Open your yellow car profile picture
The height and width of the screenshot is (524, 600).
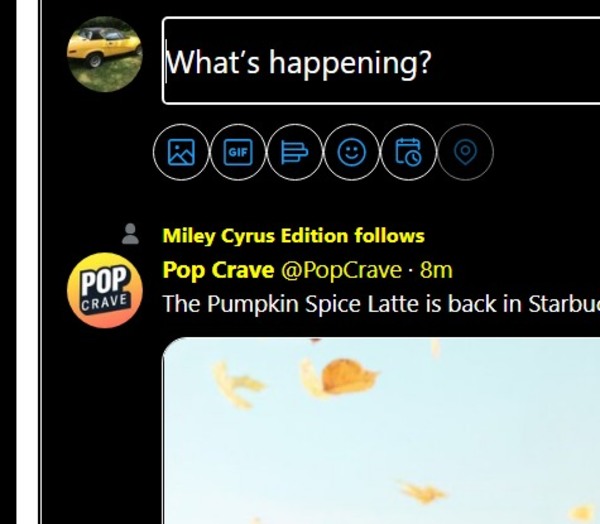(x=105, y=54)
